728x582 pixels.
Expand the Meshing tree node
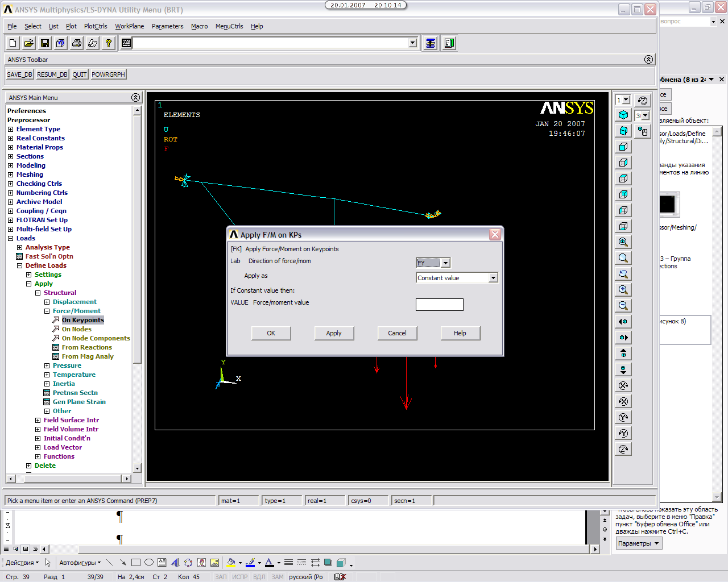click(x=10, y=174)
